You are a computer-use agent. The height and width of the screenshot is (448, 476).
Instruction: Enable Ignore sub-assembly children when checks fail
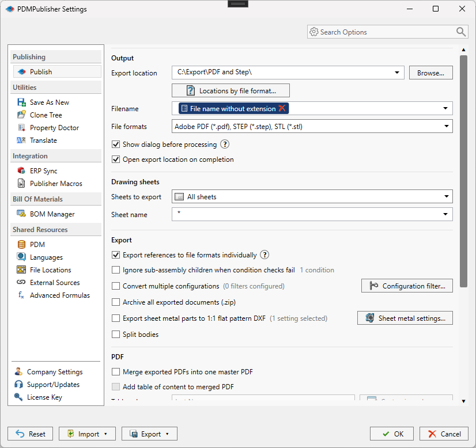pyautogui.click(x=116, y=270)
